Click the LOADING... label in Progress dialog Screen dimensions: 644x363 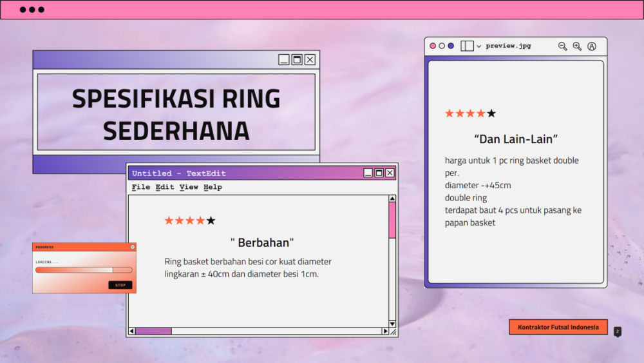point(47,262)
